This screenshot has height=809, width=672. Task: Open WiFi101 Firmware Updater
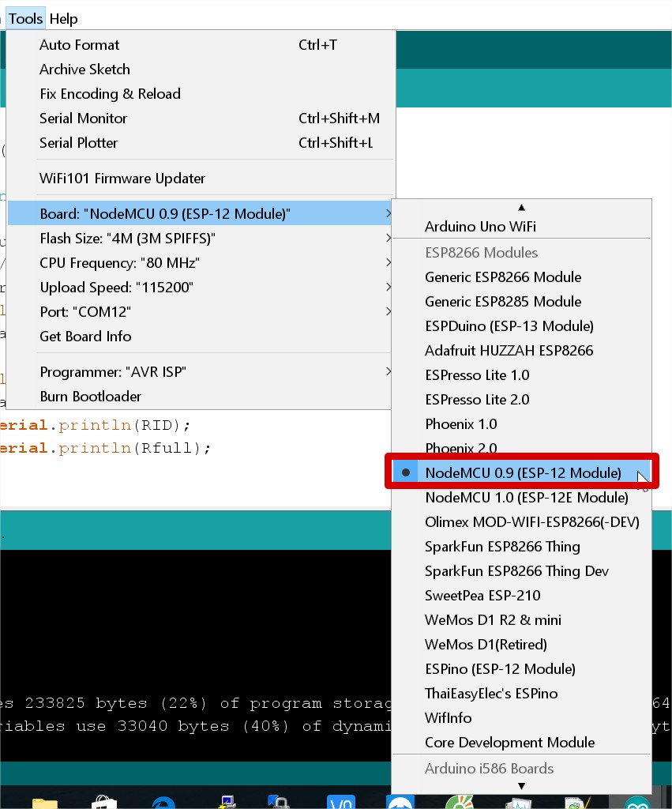click(201, 179)
